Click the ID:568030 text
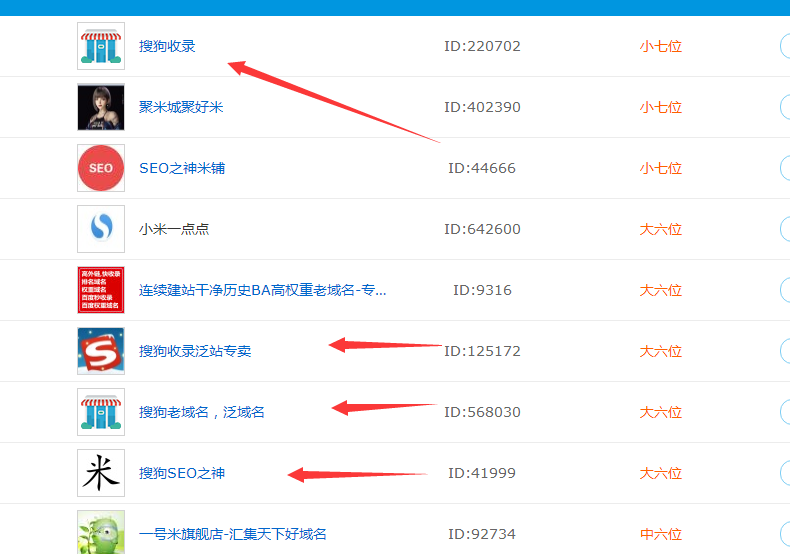 pyautogui.click(x=482, y=411)
